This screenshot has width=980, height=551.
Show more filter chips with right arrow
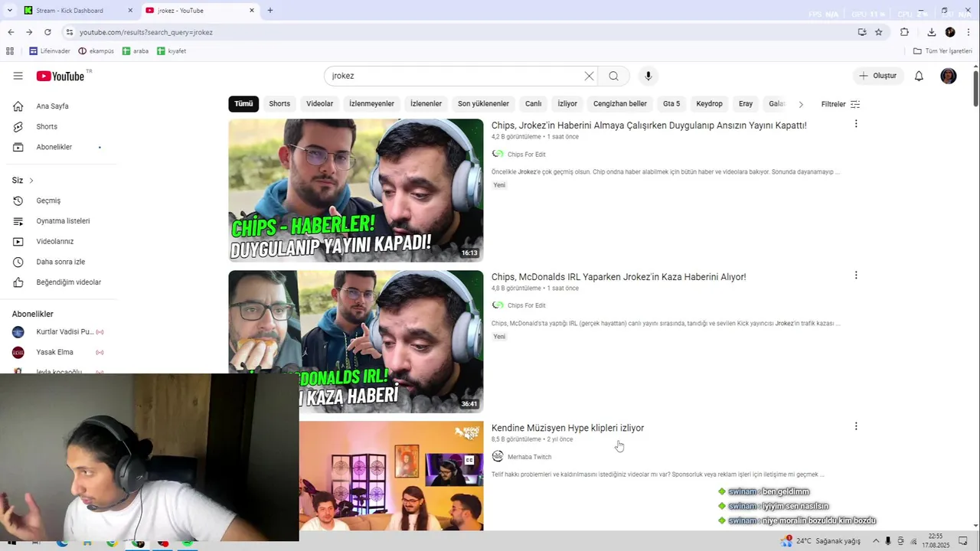pos(801,104)
